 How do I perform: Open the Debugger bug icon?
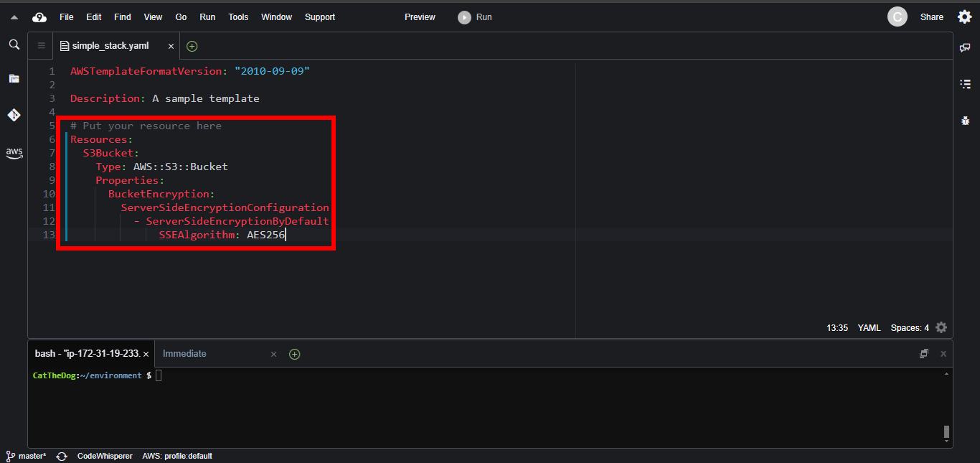pyautogui.click(x=965, y=121)
